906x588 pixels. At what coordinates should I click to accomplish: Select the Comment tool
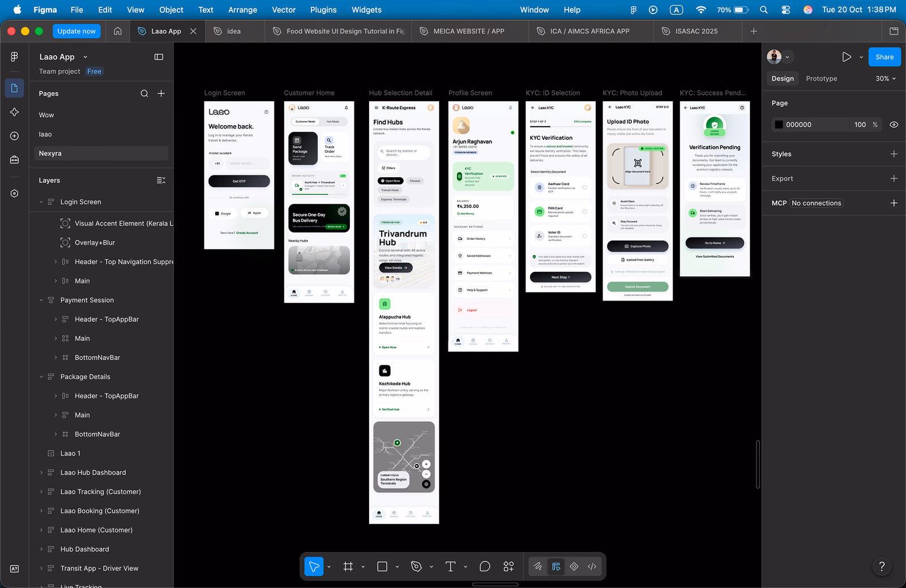tap(485, 566)
